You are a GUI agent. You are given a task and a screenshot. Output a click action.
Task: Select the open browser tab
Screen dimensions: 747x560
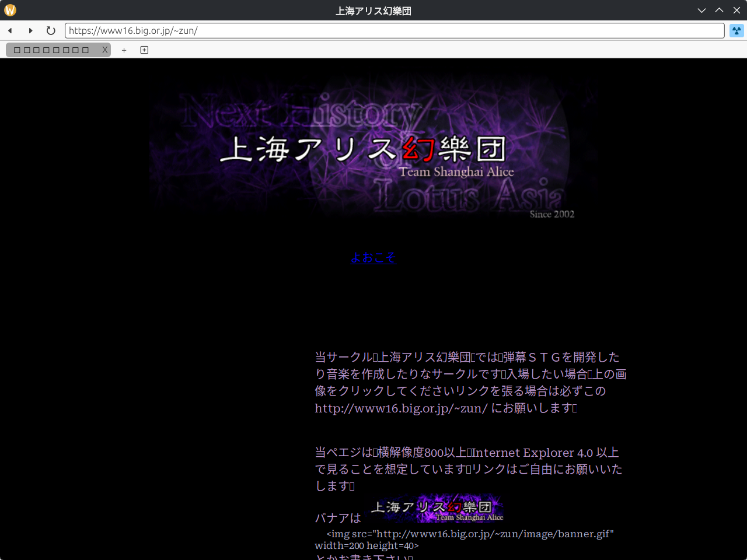[x=53, y=50]
